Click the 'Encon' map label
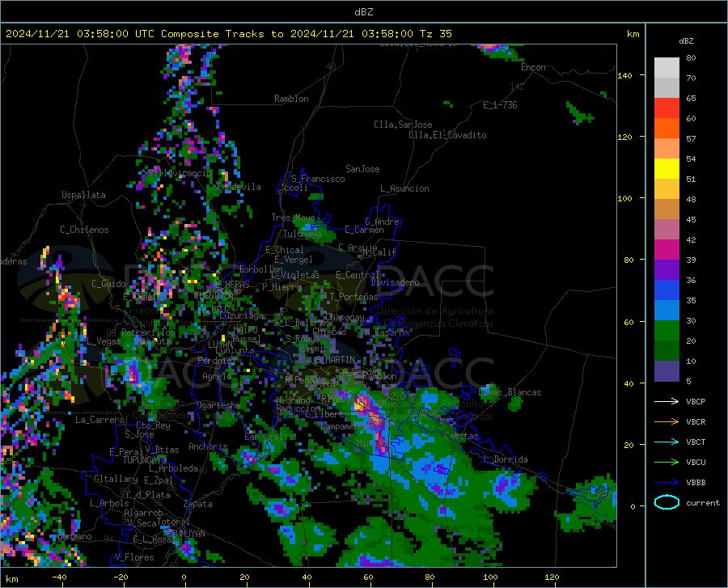The width and height of the screenshot is (728, 588). tap(533, 67)
